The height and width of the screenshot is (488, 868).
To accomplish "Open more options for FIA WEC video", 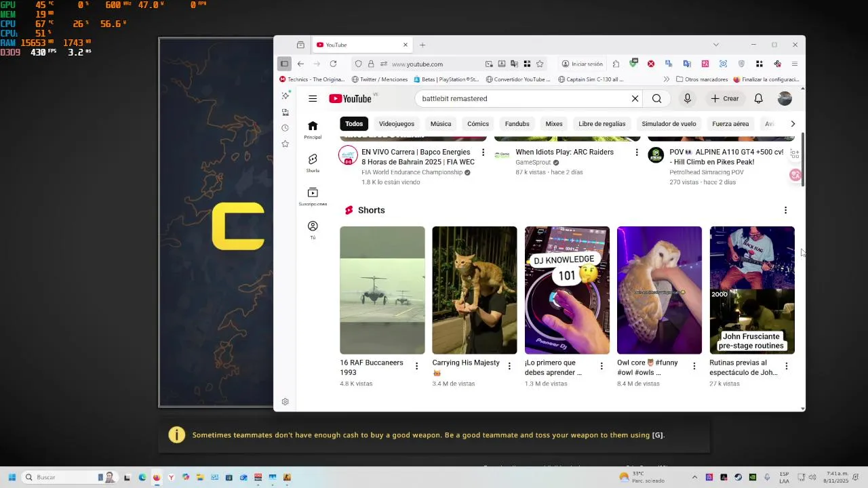I will tap(483, 152).
